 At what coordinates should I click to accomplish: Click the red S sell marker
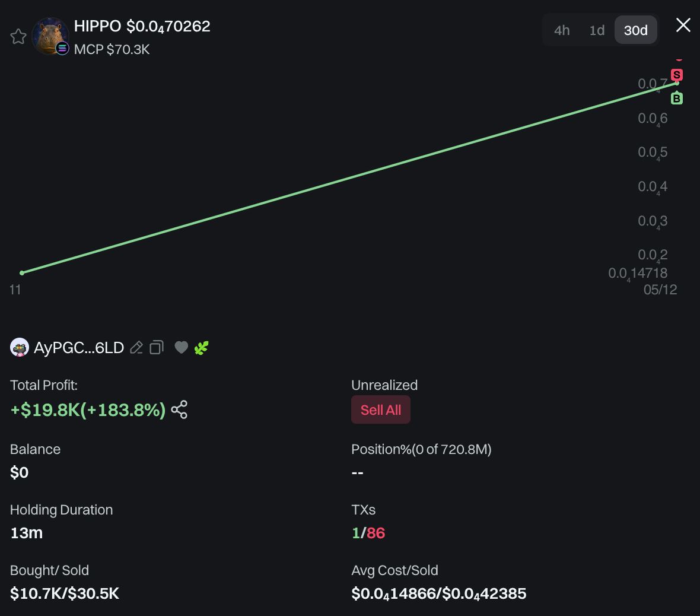point(677,75)
